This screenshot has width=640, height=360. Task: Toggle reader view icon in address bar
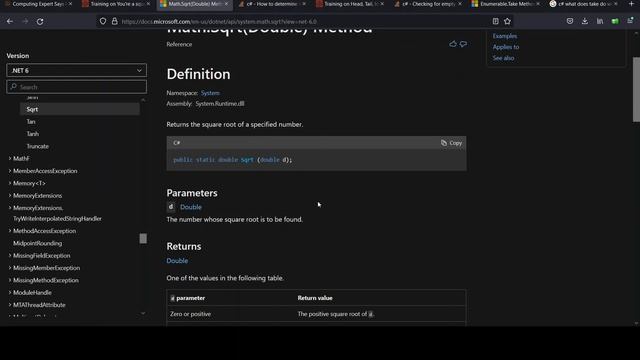(496, 21)
